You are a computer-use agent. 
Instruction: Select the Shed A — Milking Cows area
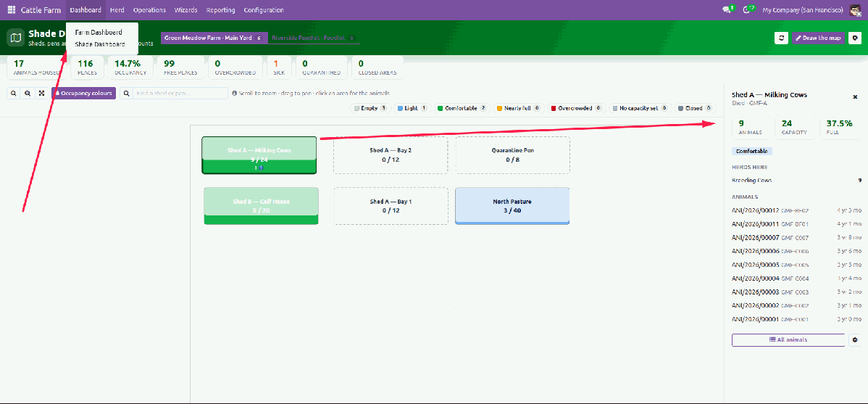click(x=259, y=155)
